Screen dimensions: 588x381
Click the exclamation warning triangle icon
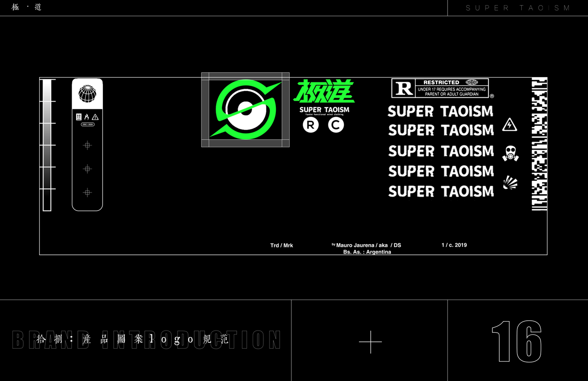pos(95,117)
